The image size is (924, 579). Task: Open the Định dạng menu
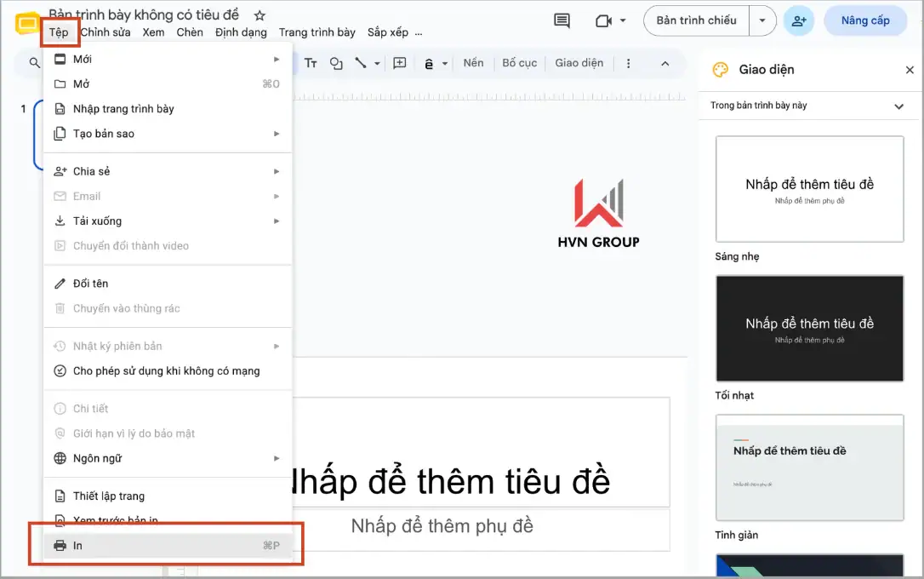241,32
